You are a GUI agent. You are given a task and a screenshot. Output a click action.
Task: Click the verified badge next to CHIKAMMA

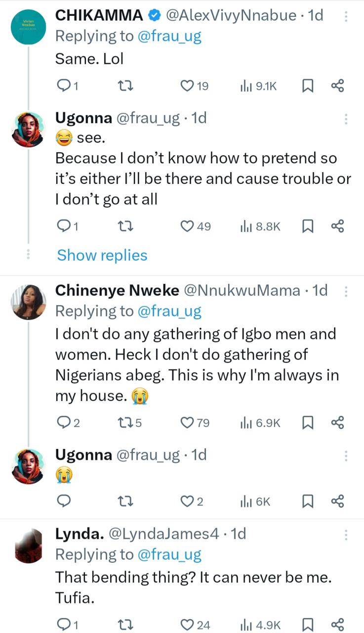coord(154,15)
